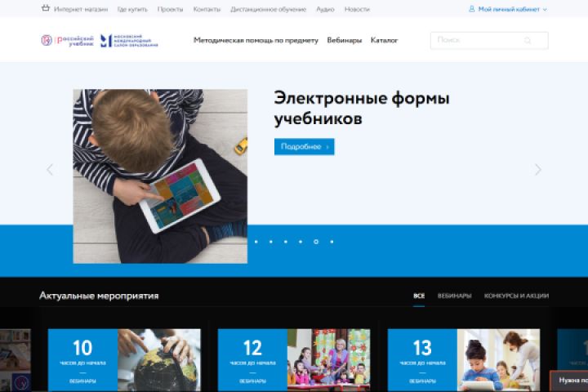Image resolution: width=588 pixels, height=392 pixels.
Task: Select the fifth (active) carousel dot
Action: click(x=316, y=242)
